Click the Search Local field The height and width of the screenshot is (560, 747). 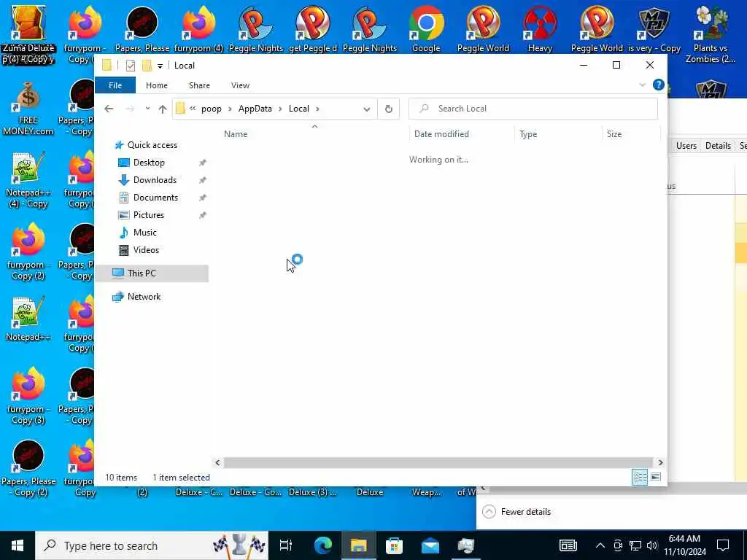533,109
